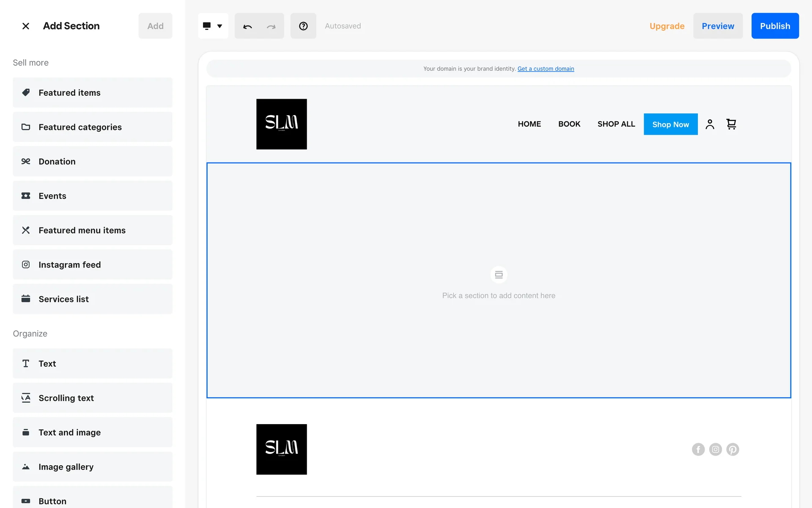Viewport: 812px width, 508px height.
Task: Click the account person icon in header
Action: 710,124
